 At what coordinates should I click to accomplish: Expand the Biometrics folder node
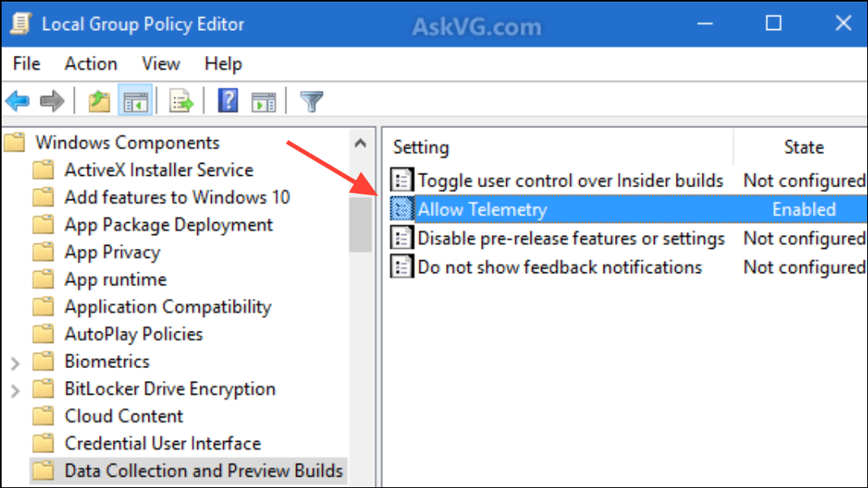tap(15, 362)
